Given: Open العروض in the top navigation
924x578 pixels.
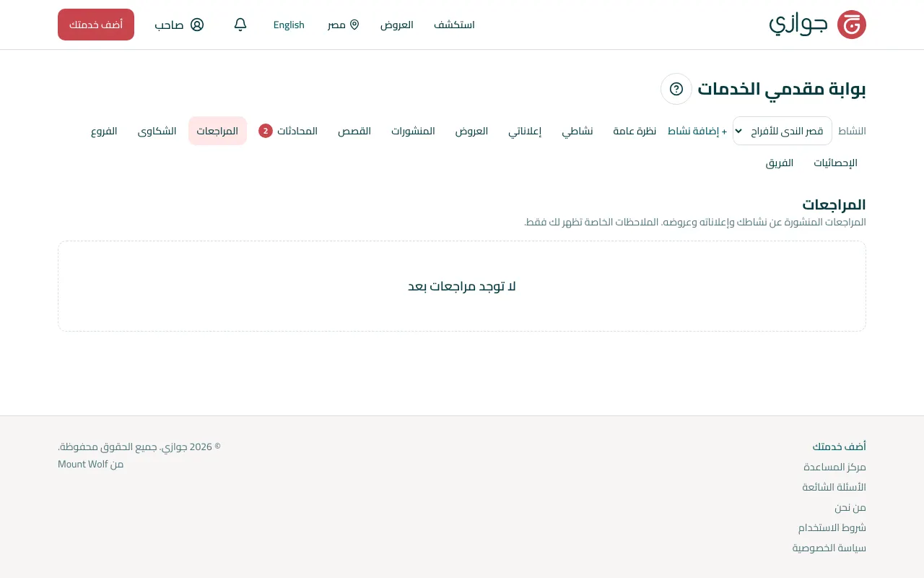Looking at the screenshot, I should tap(397, 25).
